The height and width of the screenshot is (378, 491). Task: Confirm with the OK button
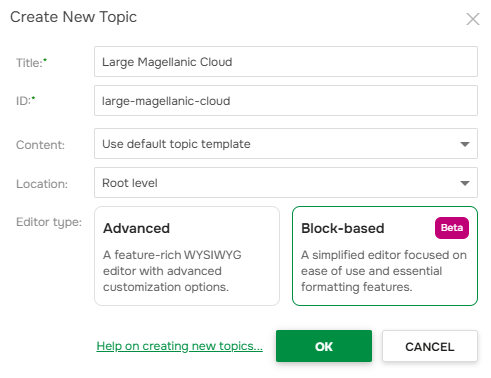point(324,346)
